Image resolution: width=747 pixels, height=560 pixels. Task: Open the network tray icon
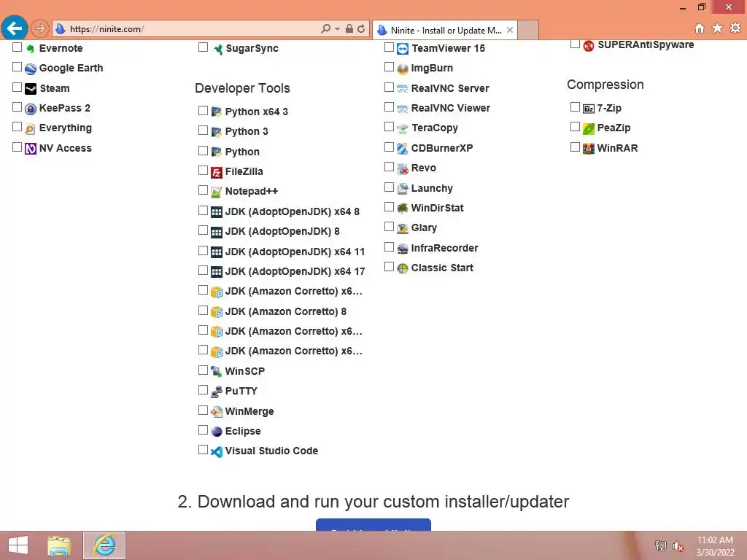tap(660, 545)
